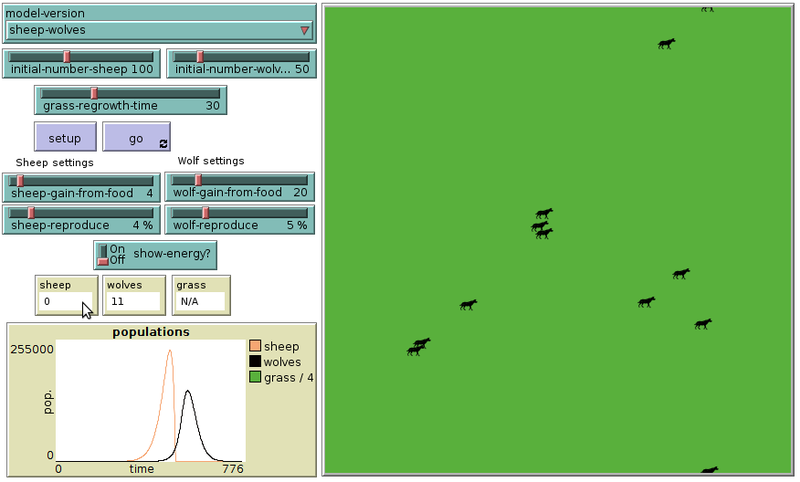The height and width of the screenshot is (482, 800).
Task: Click the initial-number-wolves slider
Action: 241,63
